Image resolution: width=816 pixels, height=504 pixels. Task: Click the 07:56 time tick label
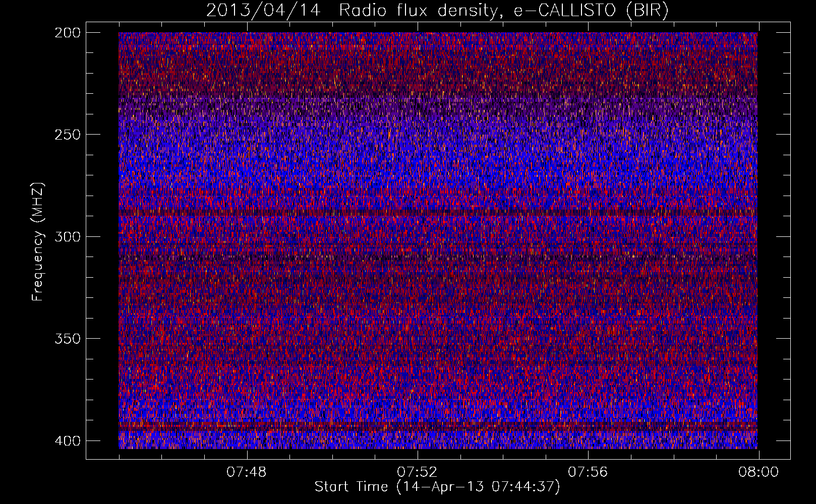(588, 472)
